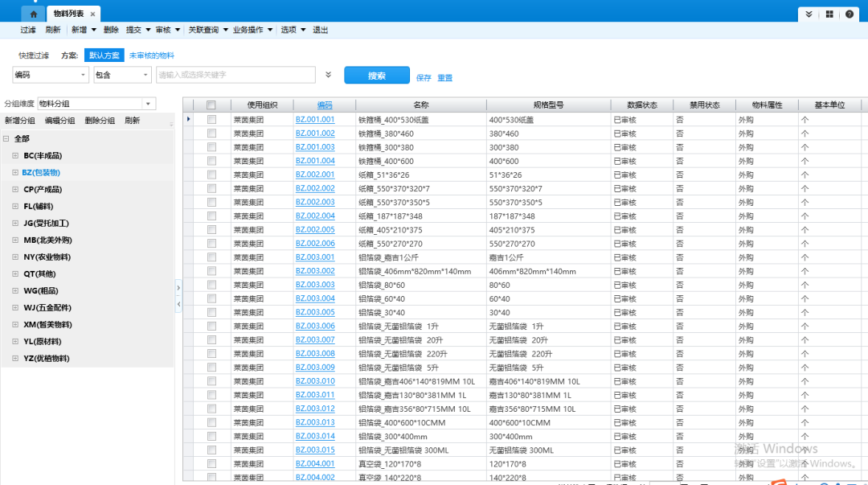Check the row BZ.002.001 checkbox

point(211,175)
